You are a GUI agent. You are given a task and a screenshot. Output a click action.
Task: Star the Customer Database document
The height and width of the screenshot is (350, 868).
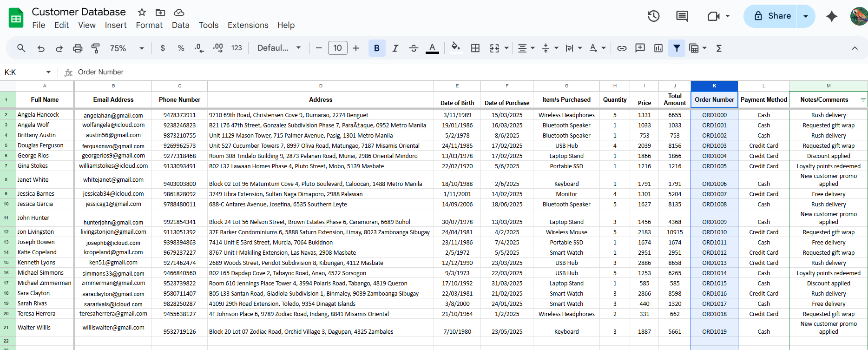tap(142, 12)
